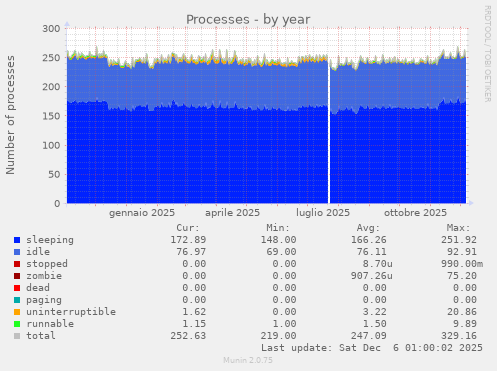Click uninterruptible maximum value 20.86
Image resolution: width=497 pixels, height=371 pixels.
pos(462,312)
